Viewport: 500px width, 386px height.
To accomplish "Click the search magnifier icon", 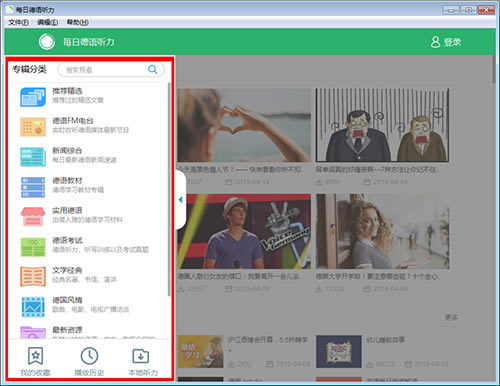I will (x=152, y=69).
